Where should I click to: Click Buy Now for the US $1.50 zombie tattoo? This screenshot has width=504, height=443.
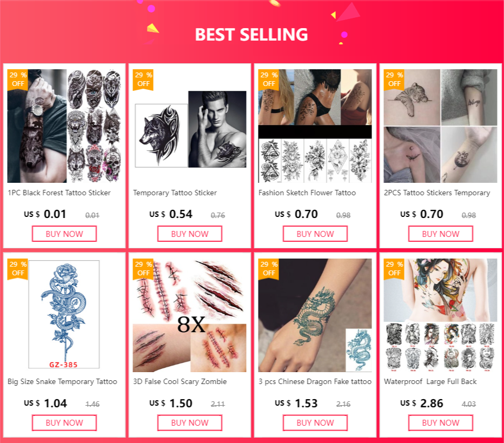190,423
